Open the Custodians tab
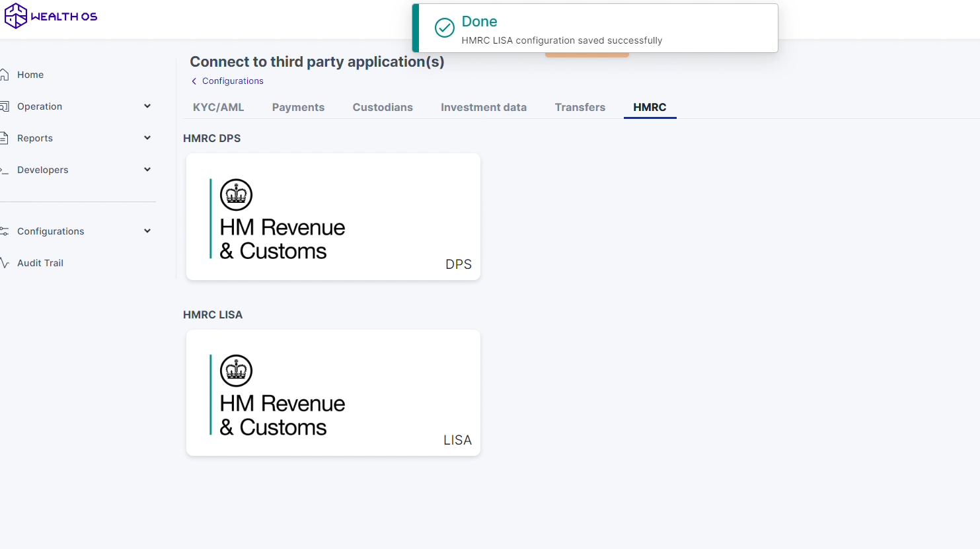Screen dimensions: 980x549 coord(383,107)
